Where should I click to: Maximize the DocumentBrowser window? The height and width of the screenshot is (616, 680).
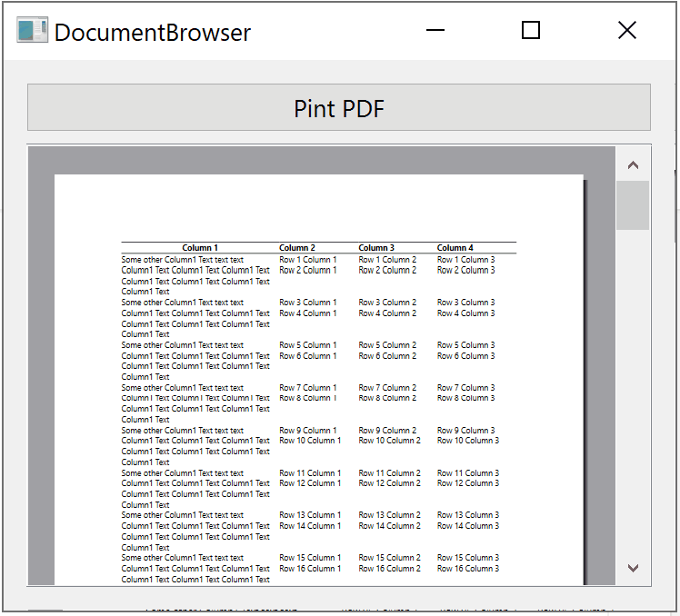pyautogui.click(x=531, y=31)
